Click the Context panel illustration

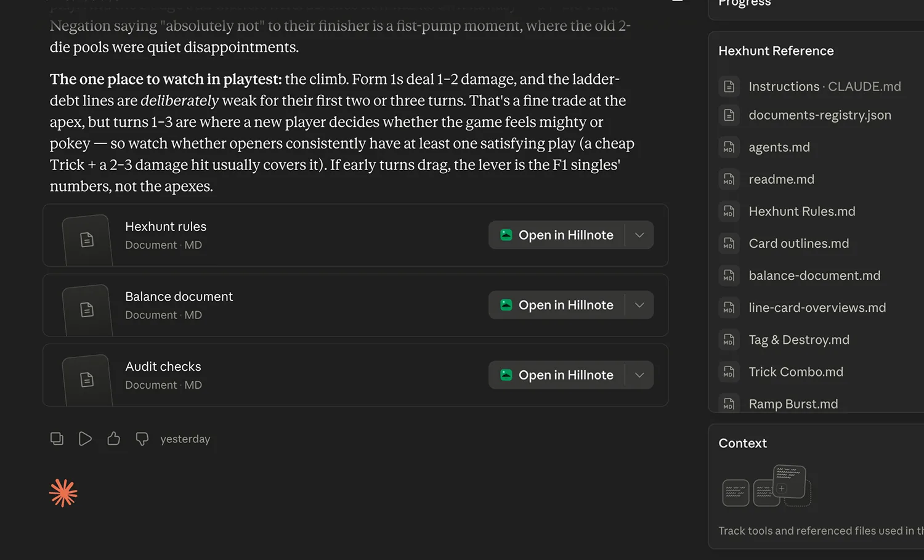[x=766, y=485]
